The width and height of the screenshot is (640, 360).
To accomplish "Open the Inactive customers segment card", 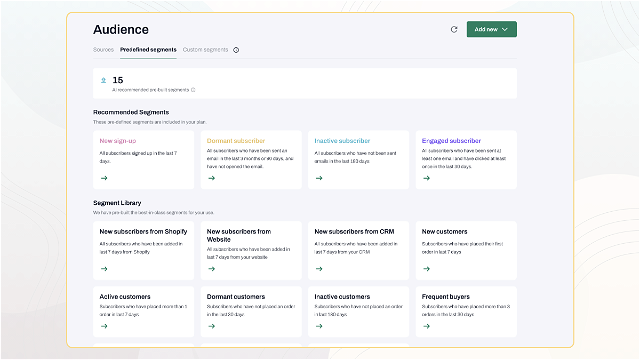I will tap(358, 311).
